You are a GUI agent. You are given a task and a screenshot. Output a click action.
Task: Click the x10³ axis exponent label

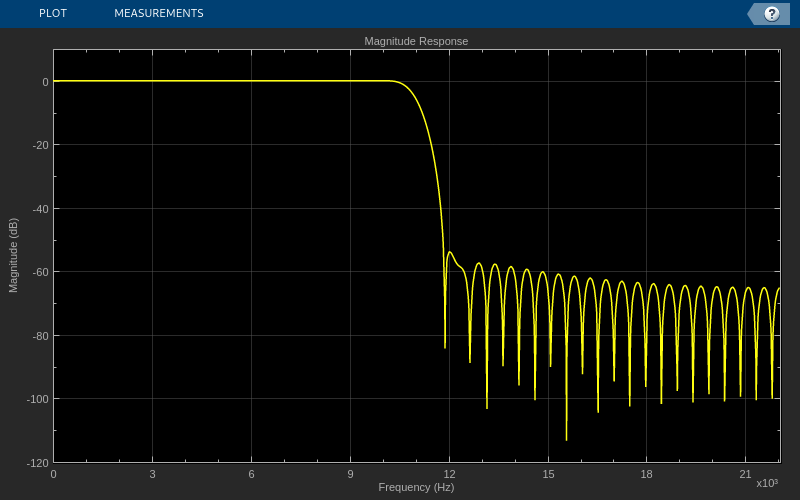click(767, 483)
